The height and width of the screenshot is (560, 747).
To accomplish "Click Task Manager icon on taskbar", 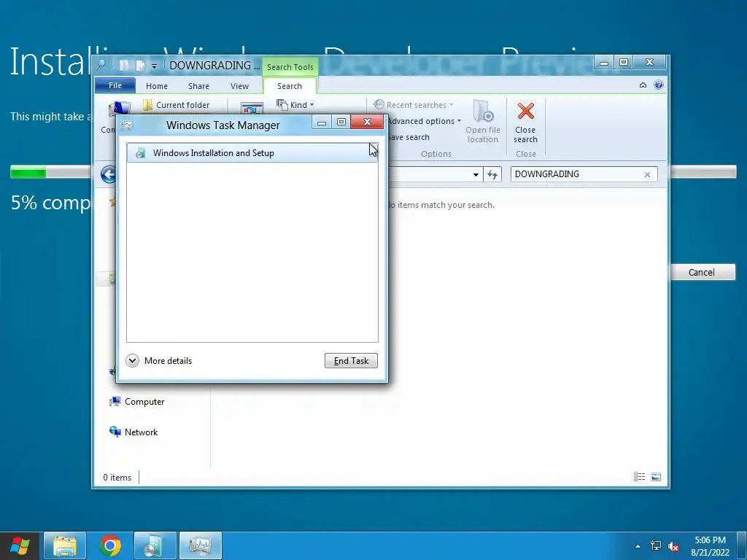I will (200, 545).
